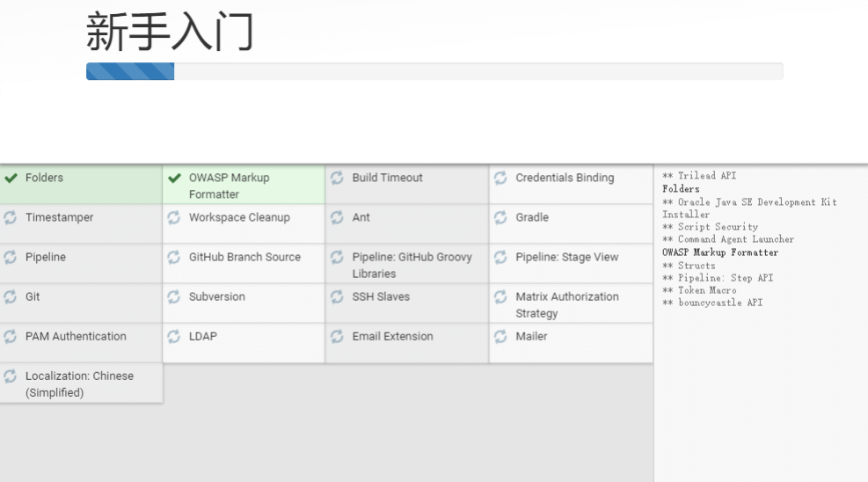The height and width of the screenshot is (482, 868).
Task: Click the checkmark beside OWASP Markup Formatter
Action: pos(174,178)
